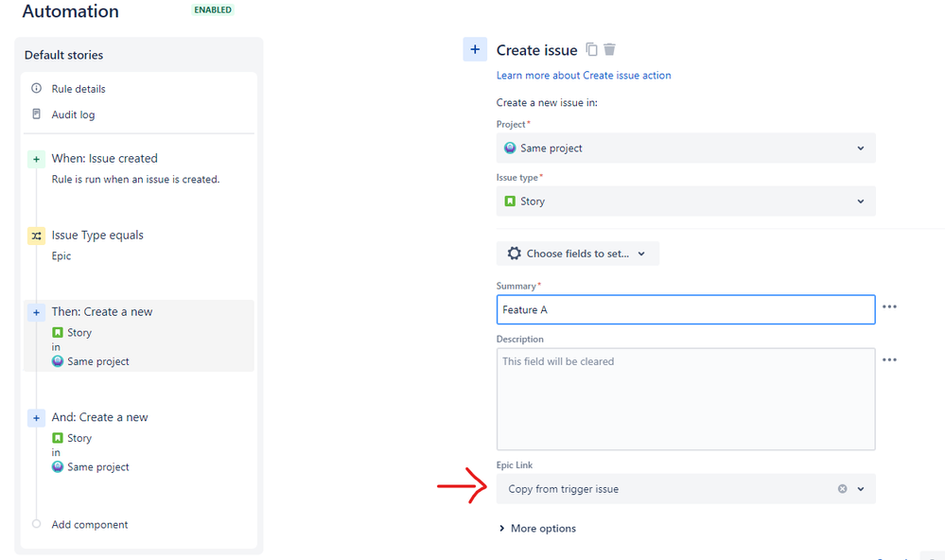Open the Choose fields to set dropdown
The width and height of the screenshot is (945, 560).
(x=577, y=254)
